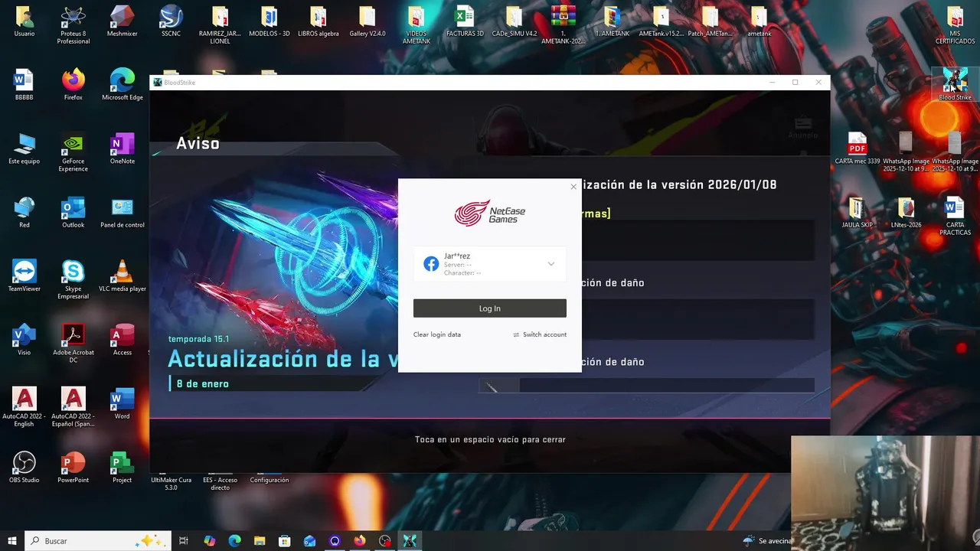Expand the Jar**rez account dropdown
The height and width of the screenshot is (551, 980).
(551, 264)
